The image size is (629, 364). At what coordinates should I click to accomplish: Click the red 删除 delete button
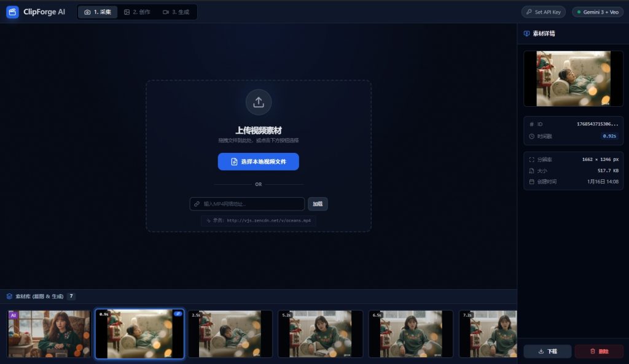pyautogui.click(x=599, y=351)
